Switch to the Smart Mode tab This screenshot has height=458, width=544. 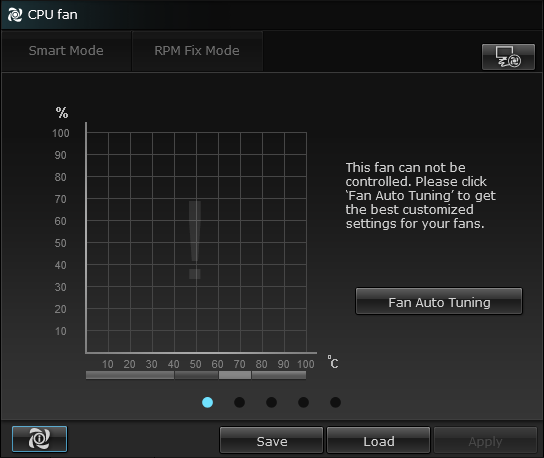(66, 51)
